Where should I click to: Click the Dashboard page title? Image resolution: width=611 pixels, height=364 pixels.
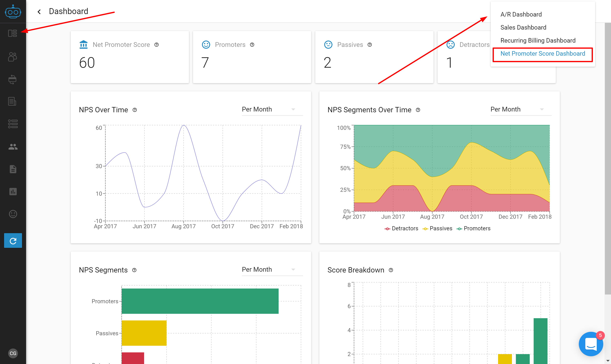(68, 11)
